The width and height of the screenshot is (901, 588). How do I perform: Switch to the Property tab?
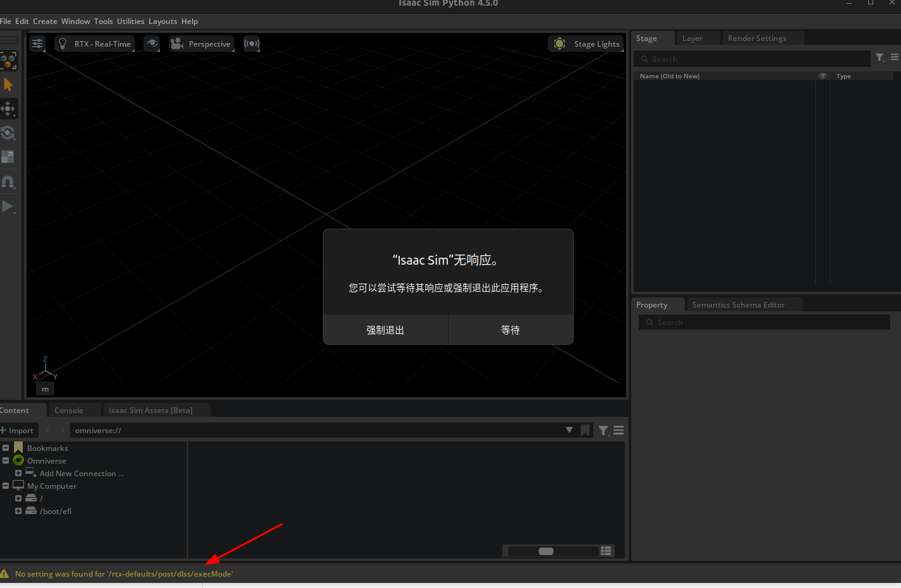tap(657, 305)
